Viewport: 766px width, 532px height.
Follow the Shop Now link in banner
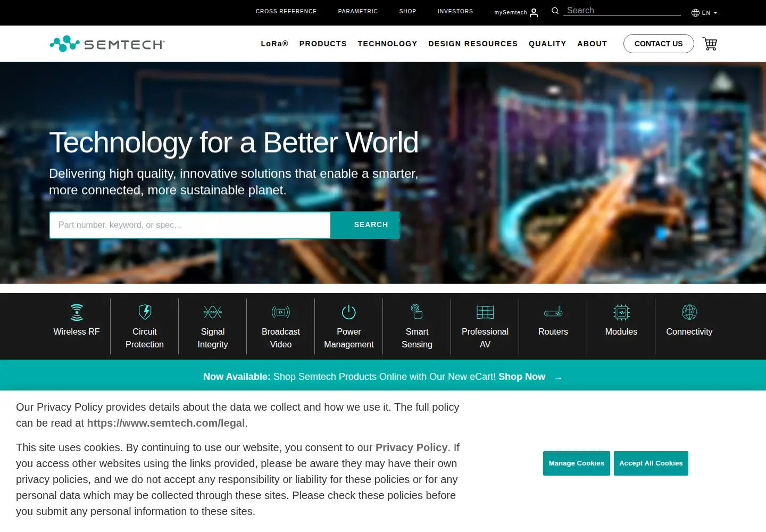pyautogui.click(x=522, y=377)
